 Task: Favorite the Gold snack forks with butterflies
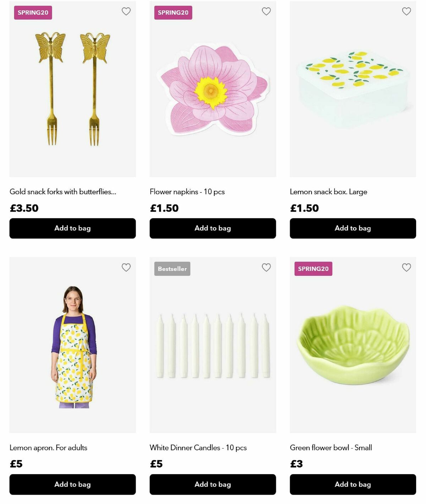click(x=126, y=11)
